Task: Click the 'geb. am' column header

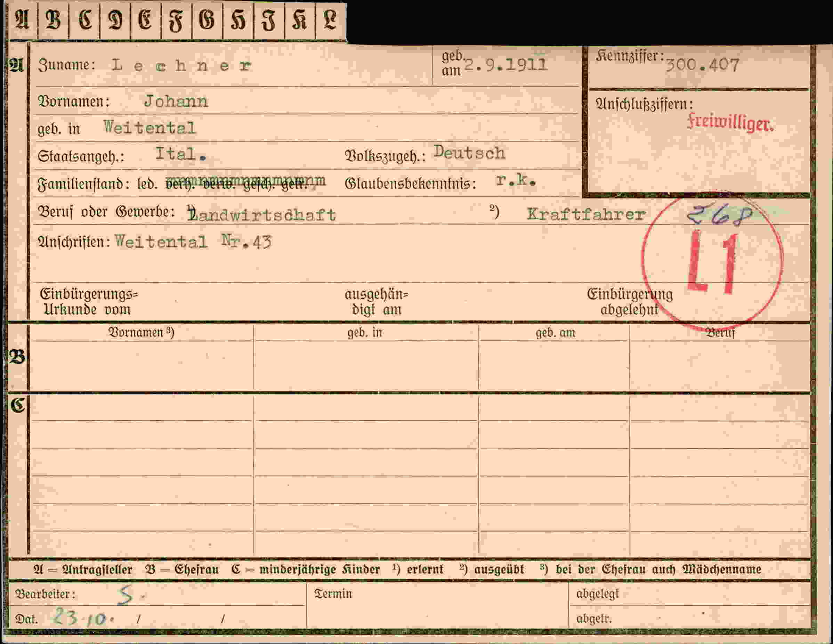Action: click(x=555, y=333)
